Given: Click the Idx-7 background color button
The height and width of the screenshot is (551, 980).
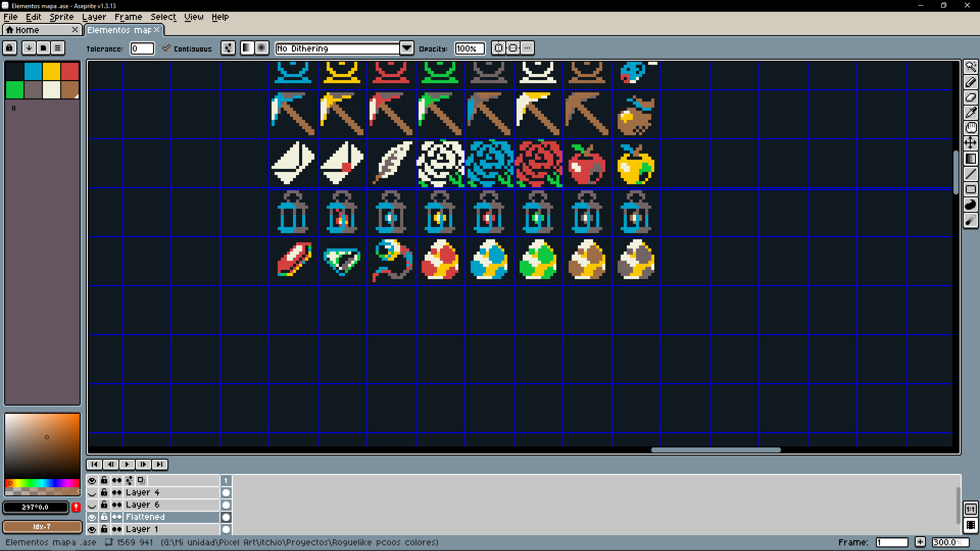Looking at the screenshot, I should [42, 527].
